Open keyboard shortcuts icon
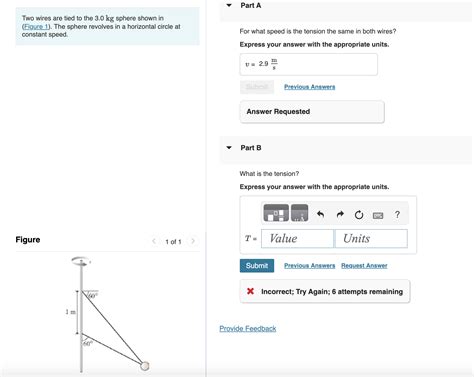 point(378,216)
